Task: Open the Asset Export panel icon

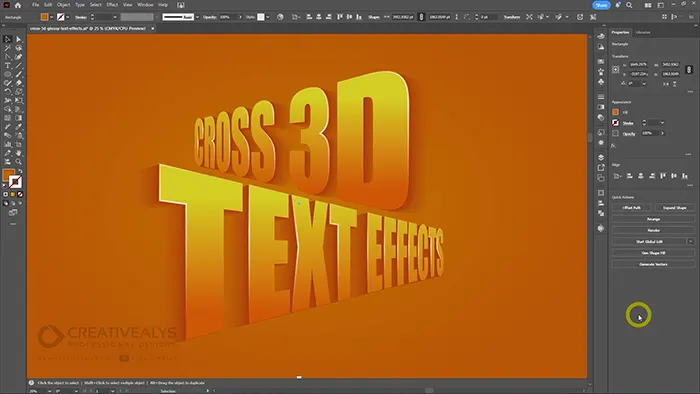Action: (601, 168)
